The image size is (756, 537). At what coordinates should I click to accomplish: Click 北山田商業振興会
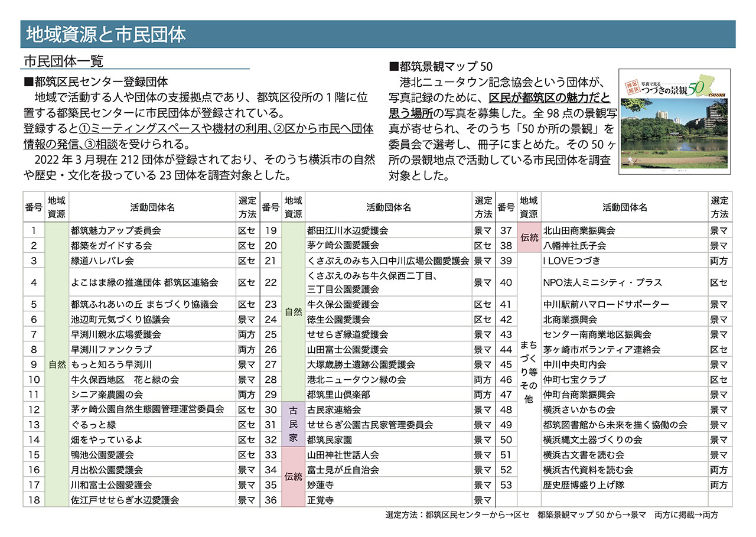point(579,230)
